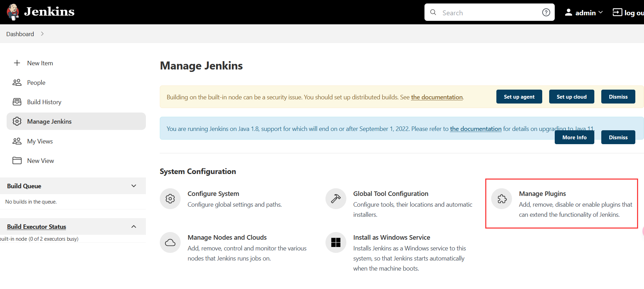
Task: Open the Install as Windows Service link
Action: [x=391, y=238]
